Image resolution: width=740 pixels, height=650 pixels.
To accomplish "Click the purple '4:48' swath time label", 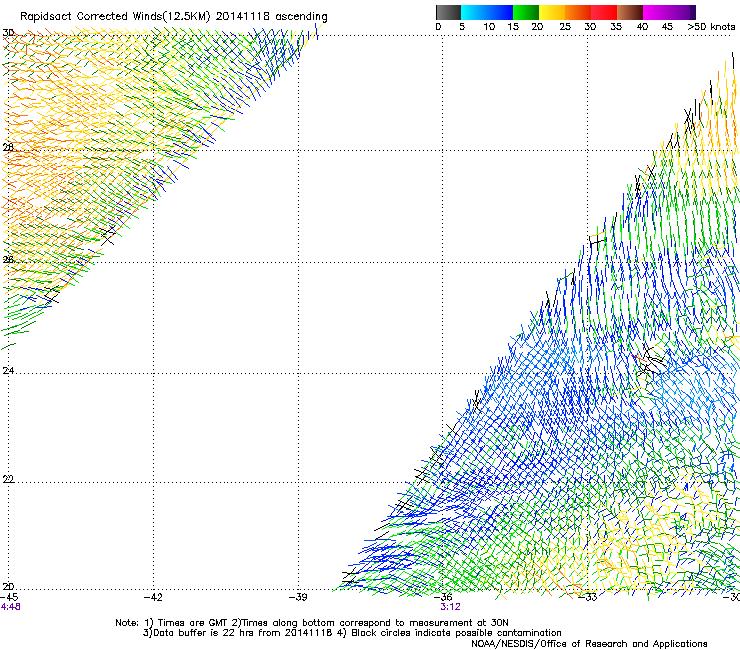I will 11,607.
